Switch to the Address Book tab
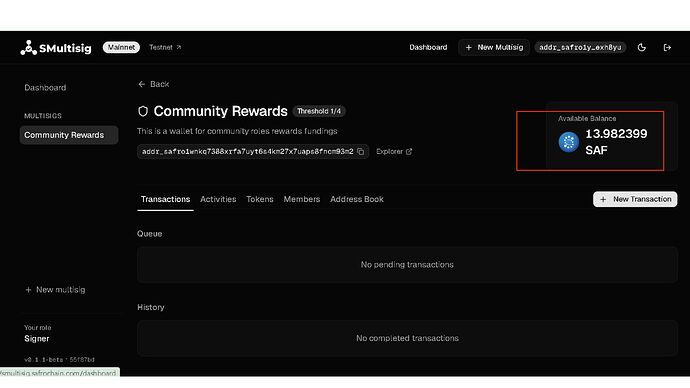The height and width of the screenshot is (388, 690). [357, 199]
